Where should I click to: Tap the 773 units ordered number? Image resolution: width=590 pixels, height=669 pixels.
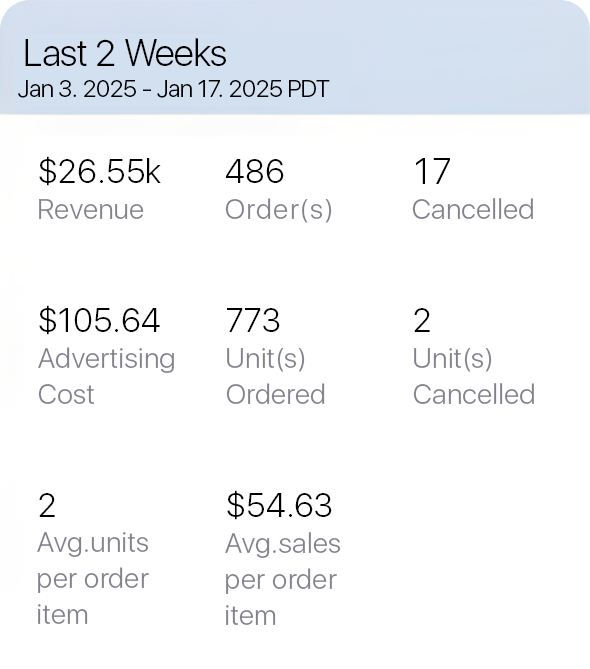click(253, 320)
